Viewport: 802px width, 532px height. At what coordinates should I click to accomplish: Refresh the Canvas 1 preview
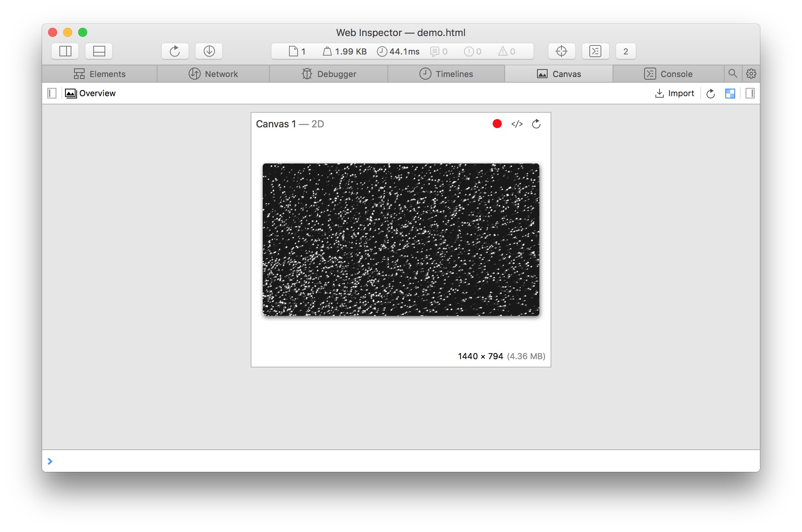click(536, 124)
